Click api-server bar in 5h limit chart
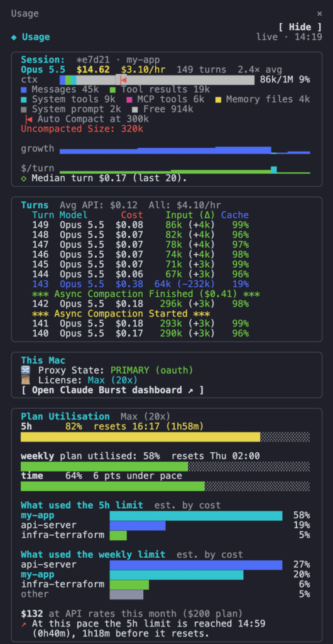333x644 pixels. click(x=138, y=525)
